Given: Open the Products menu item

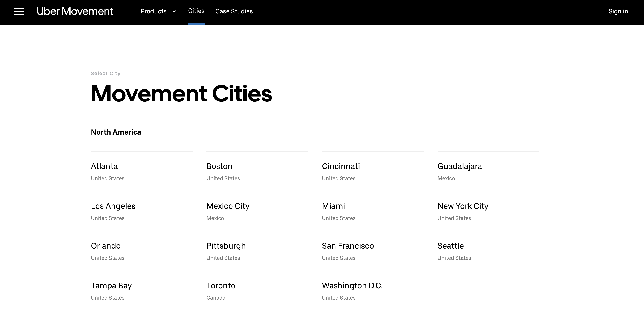Looking at the screenshot, I should pyautogui.click(x=153, y=11).
